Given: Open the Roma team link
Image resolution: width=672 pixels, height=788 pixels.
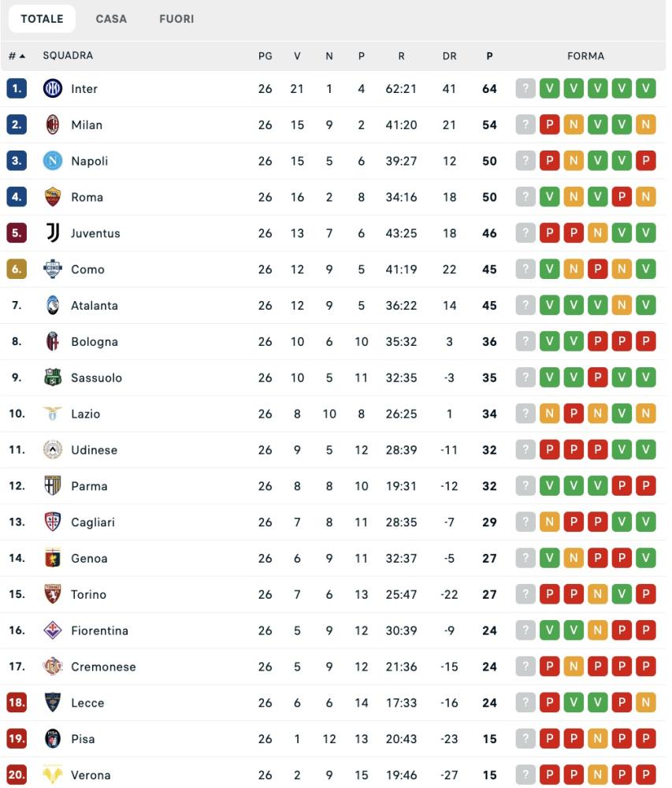Looking at the screenshot, I should [87, 197].
